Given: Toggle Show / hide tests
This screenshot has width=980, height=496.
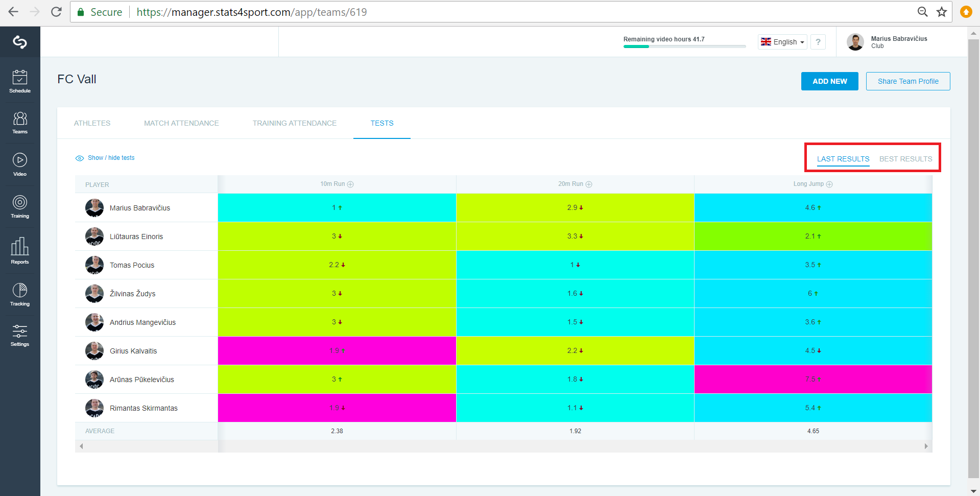Looking at the screenshot, I should coord(105,158).
